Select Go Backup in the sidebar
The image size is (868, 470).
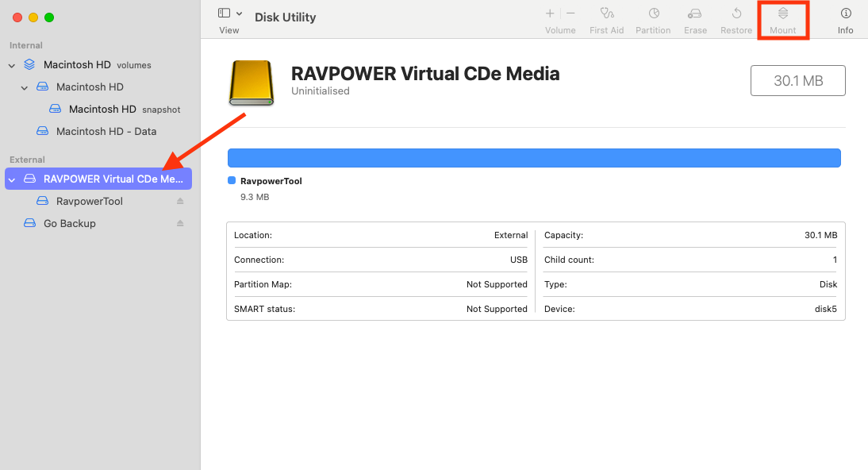(69, 224)
